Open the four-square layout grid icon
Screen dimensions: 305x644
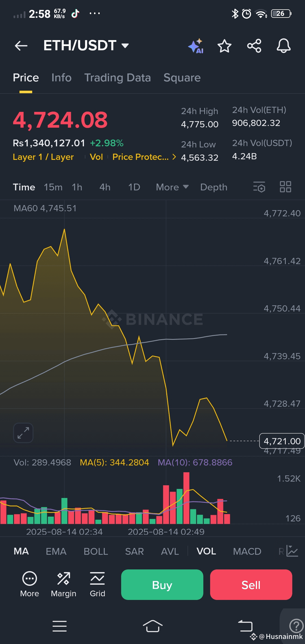(x=285, y=187)
